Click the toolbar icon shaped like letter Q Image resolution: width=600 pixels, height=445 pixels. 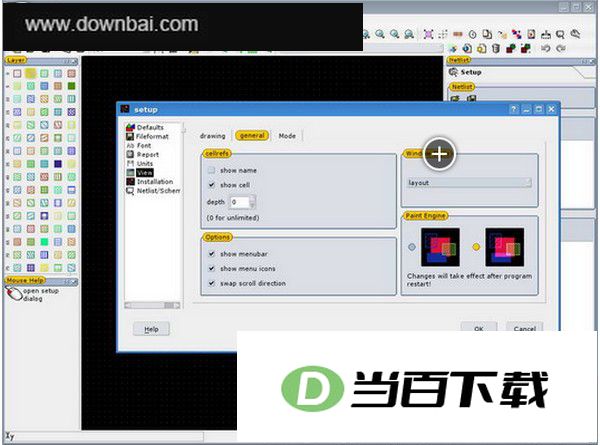click(x=560, y=34)
